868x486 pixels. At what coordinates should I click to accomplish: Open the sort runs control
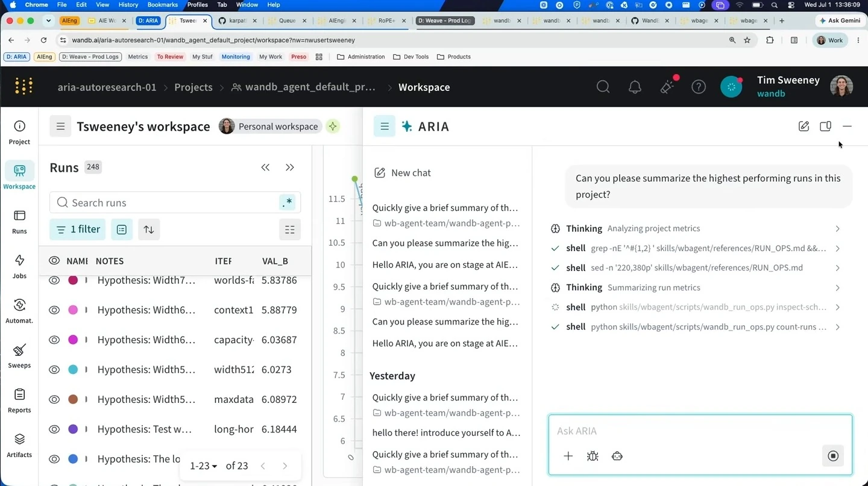tap(149, 229)
